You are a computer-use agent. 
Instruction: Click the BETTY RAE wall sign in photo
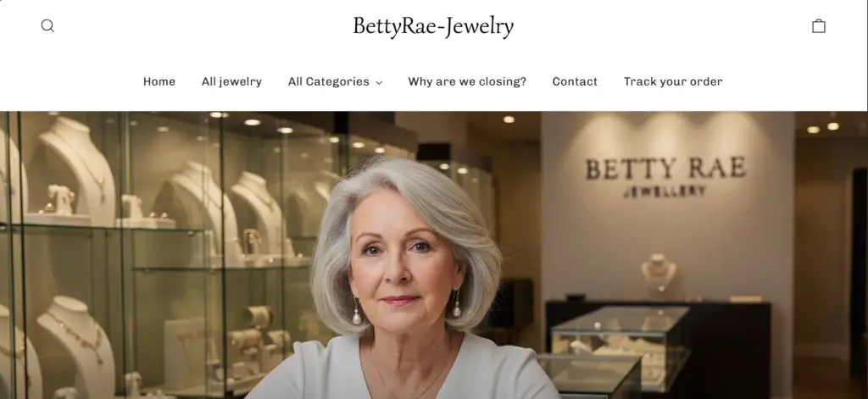[666, 168]
